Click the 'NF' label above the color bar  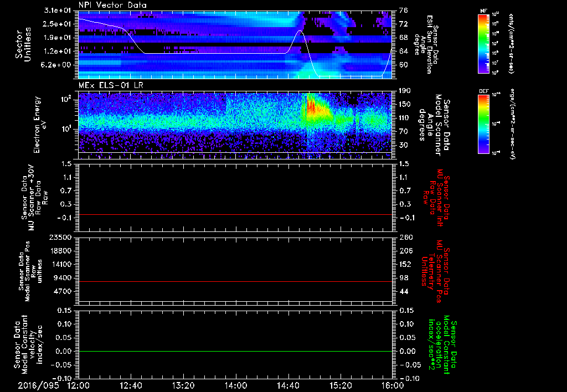pyautogui.click(x=483, y=11)
